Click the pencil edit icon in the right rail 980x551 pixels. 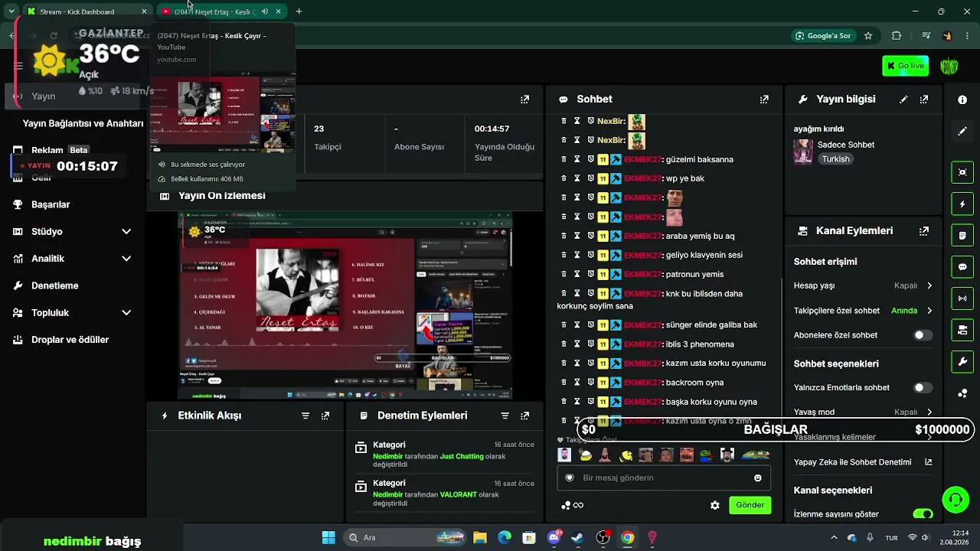(962, 132)
